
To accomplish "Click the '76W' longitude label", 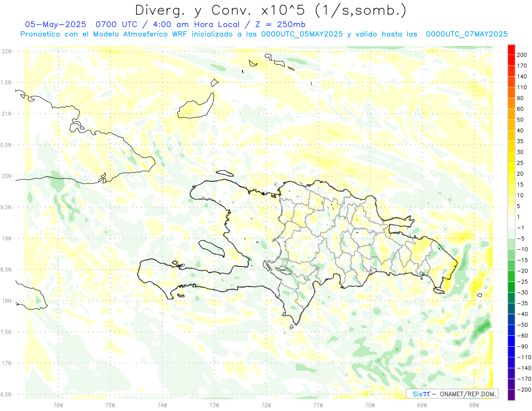I will (x=58, y=405).
